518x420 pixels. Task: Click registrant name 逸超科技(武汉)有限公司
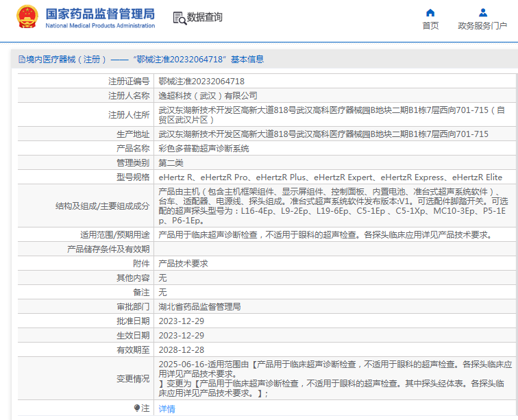[x=208, y=95]
